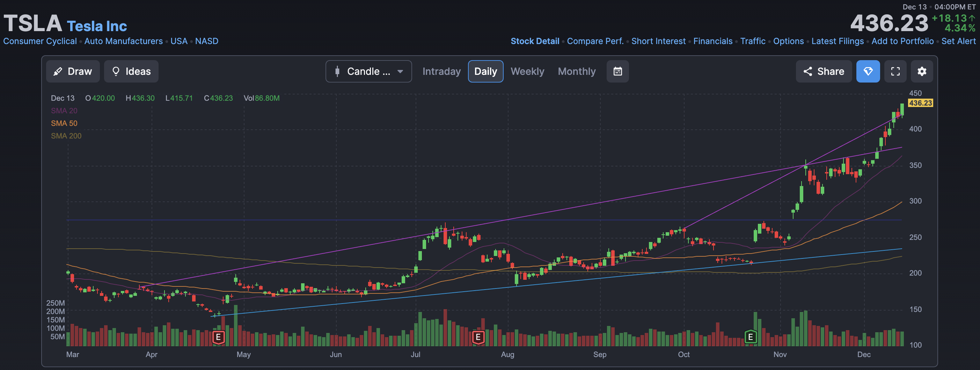Select the Daily timeframe

pyautogui.click(x=485, y=71)
